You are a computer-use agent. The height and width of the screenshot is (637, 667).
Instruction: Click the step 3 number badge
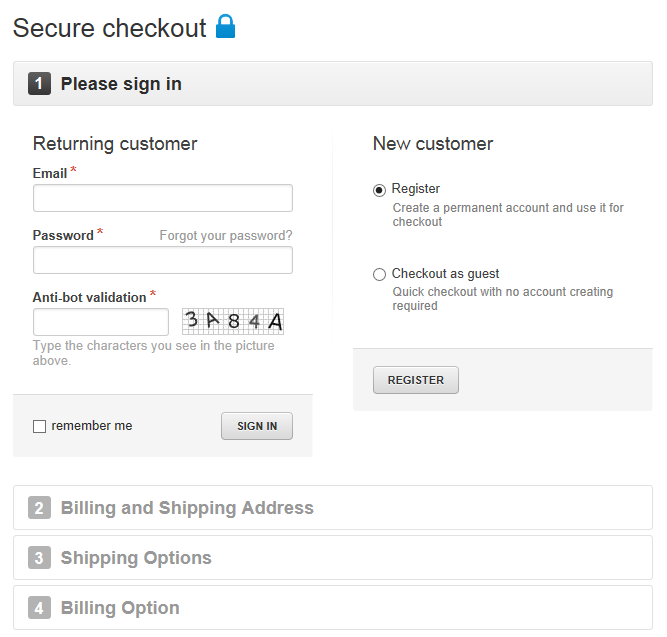pyautogui.click(x=39, y=558)
